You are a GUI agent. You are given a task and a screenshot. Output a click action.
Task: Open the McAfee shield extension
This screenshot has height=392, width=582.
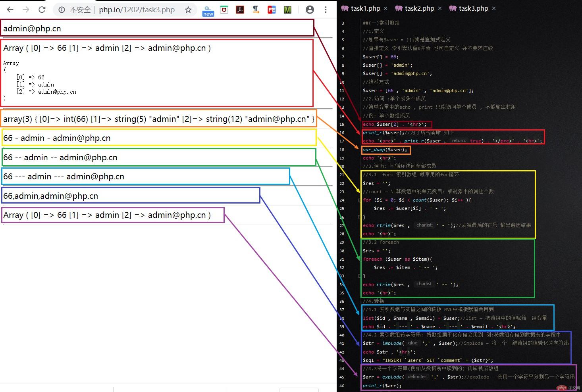(224, 10)
